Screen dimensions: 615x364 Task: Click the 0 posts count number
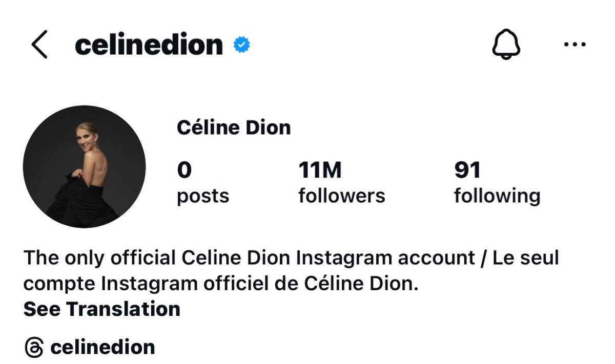click(x=184, y=170)
